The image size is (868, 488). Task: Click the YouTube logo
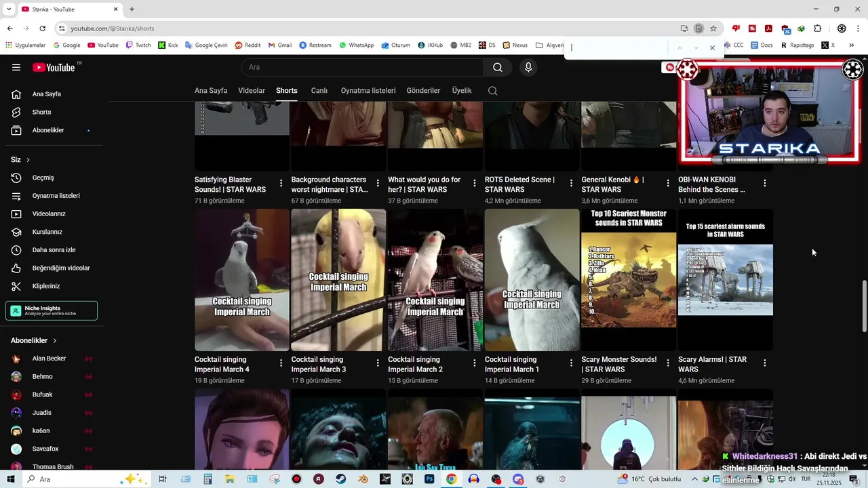[x=54, y=67]
